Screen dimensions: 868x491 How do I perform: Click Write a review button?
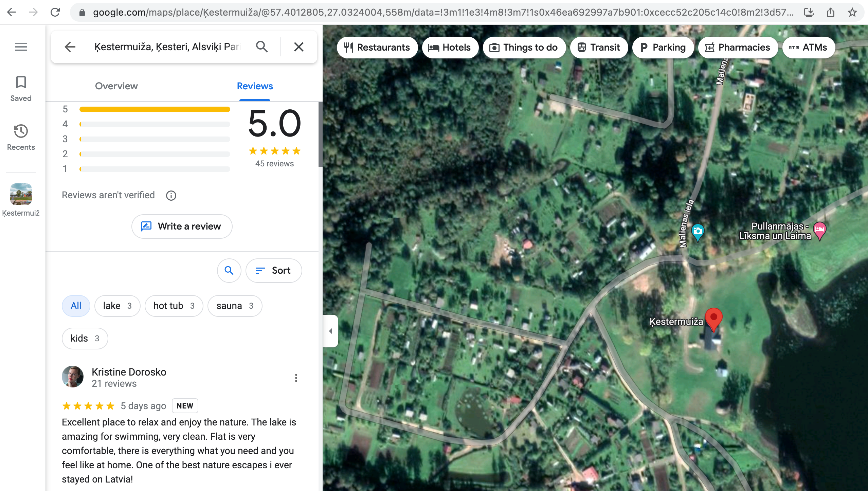click(182, 226)
